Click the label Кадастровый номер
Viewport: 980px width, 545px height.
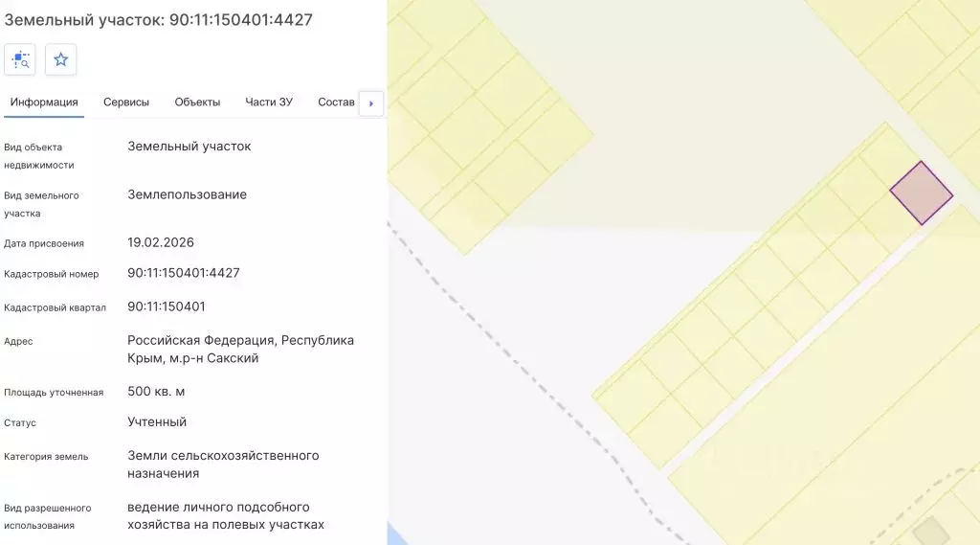pos(52,274)
